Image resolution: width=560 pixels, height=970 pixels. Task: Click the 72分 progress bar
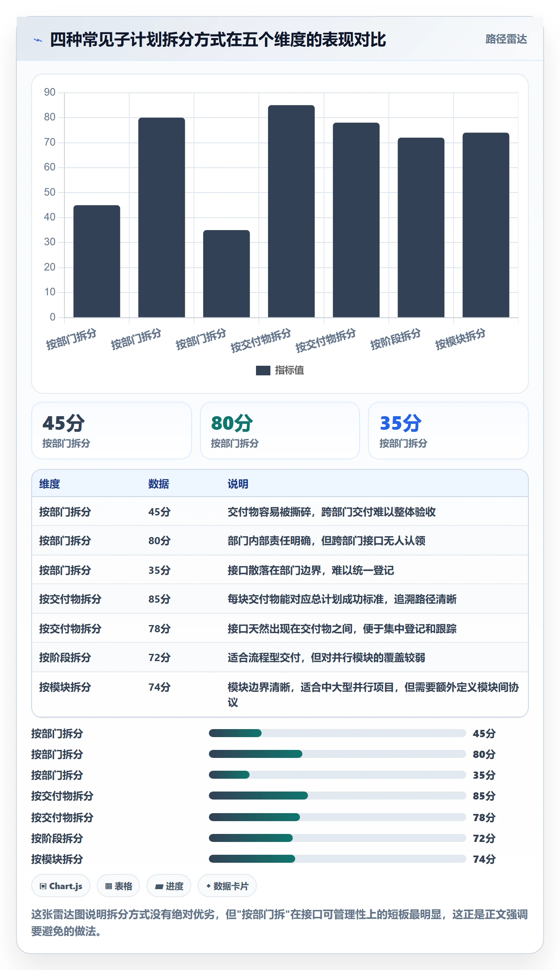point(338,838)
